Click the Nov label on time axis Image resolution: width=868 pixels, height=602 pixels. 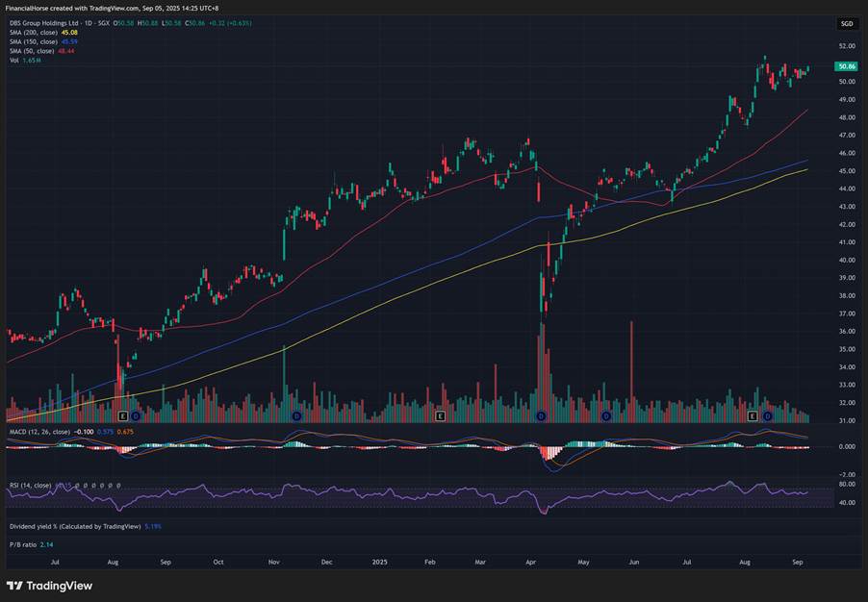274,563
